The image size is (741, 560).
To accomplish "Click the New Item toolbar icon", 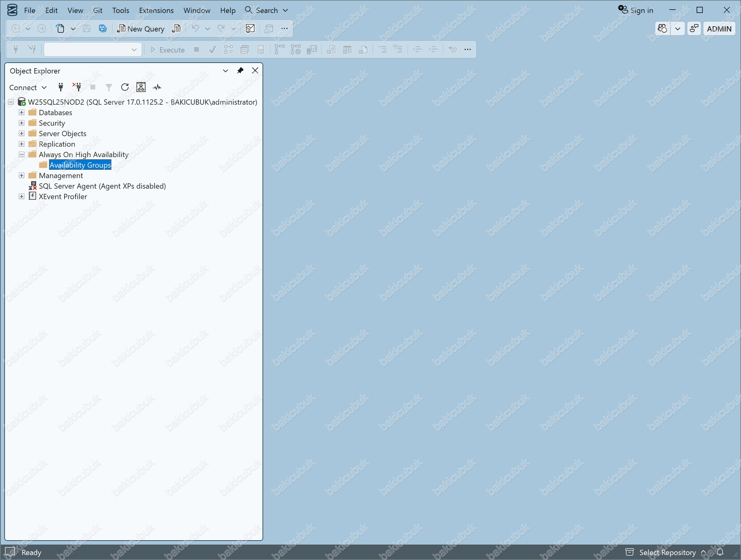I will point(60,28).
